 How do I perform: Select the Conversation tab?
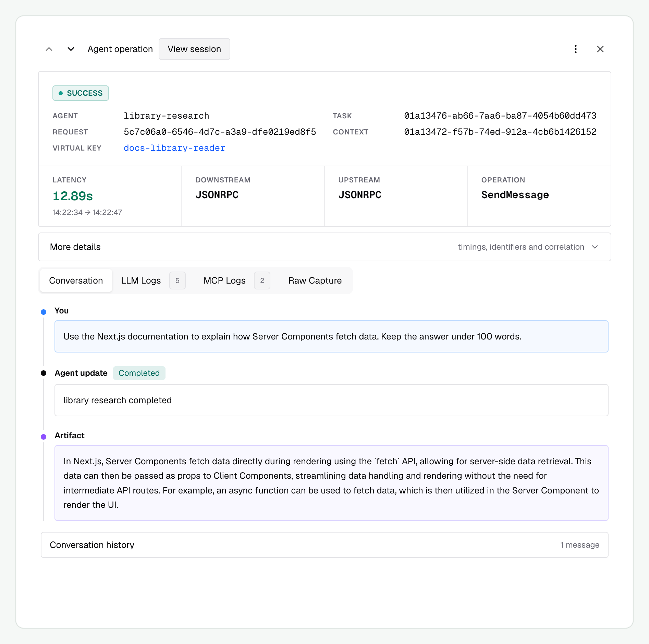76,281
